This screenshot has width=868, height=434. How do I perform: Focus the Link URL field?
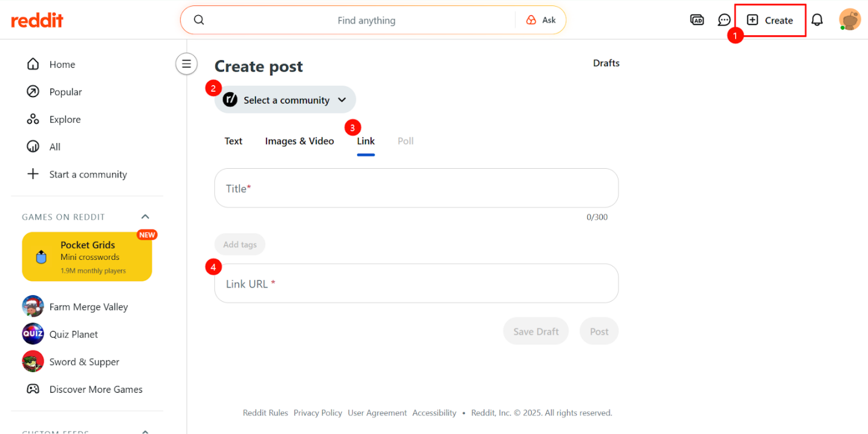tap(416, 283)
